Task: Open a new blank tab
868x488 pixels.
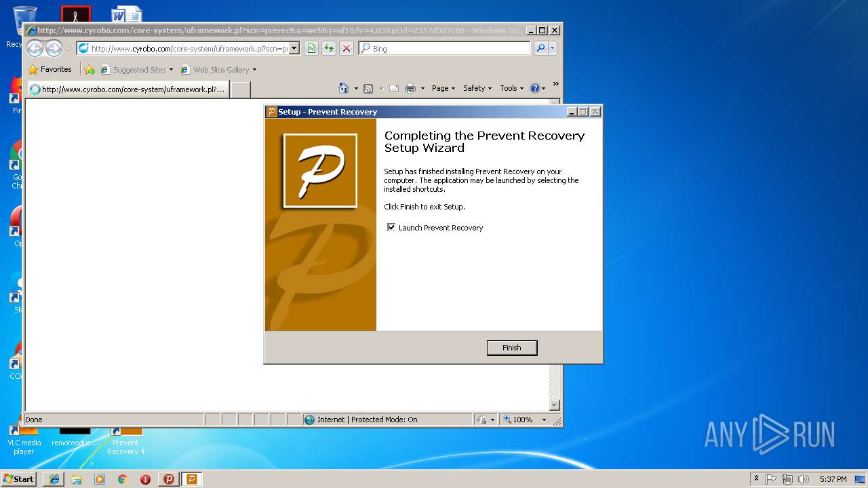Action: [x=241, y=89]
